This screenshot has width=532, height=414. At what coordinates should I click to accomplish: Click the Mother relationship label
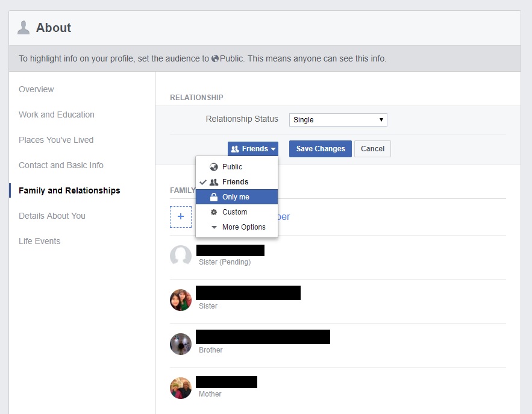210,394
